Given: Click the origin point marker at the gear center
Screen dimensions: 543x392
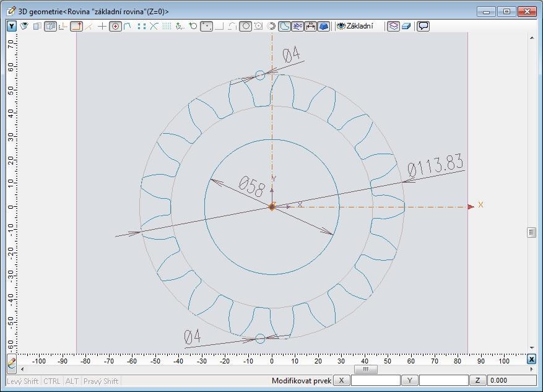Looking at the screenshot, I should [x=272, y=207].
